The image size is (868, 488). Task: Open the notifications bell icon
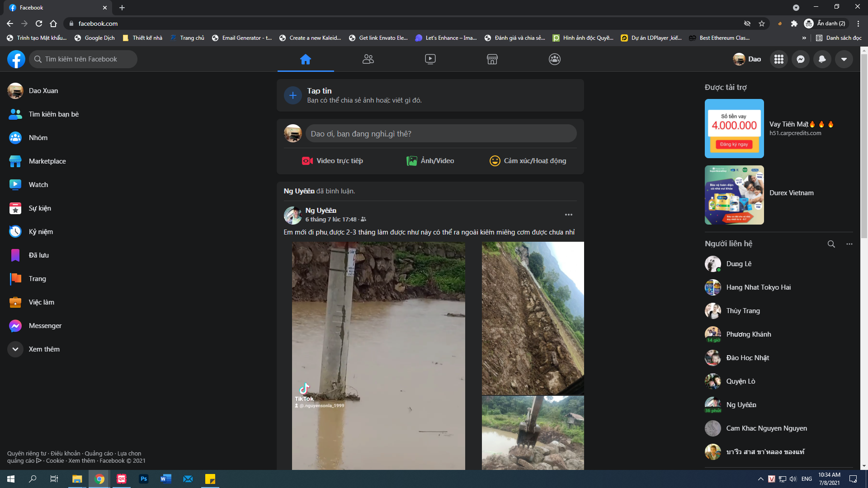(x=822, y=59)
